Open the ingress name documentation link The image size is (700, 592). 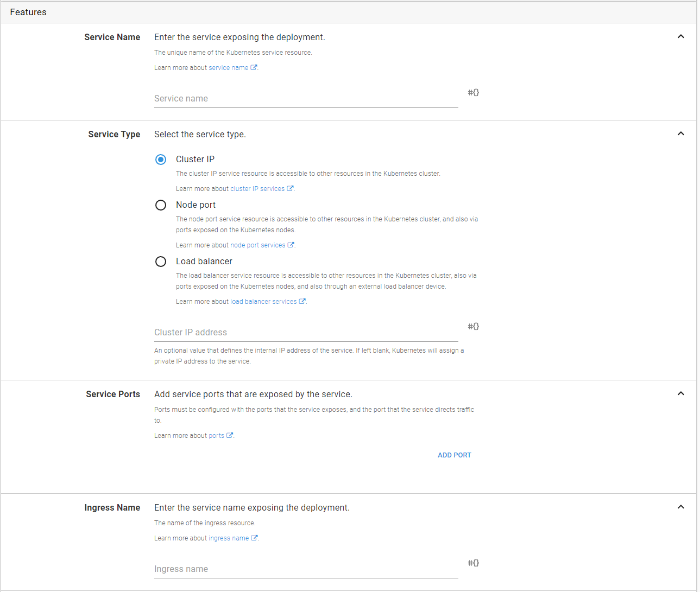(x=229, y=538)
